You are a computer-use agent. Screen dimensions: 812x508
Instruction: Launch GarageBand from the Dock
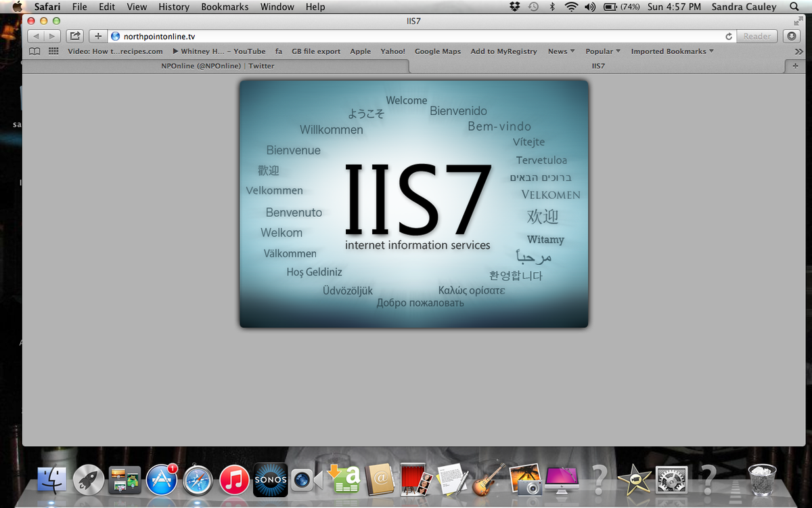pos(489,480)
